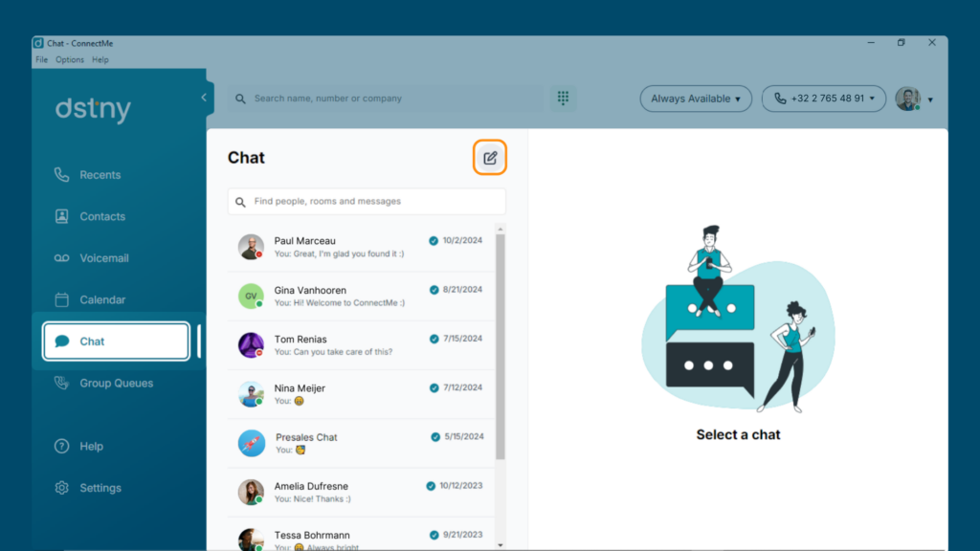This screenshot has height=551, width=980.
Task: Open the Paul Marceau conversation
Action: click(361, 247)
